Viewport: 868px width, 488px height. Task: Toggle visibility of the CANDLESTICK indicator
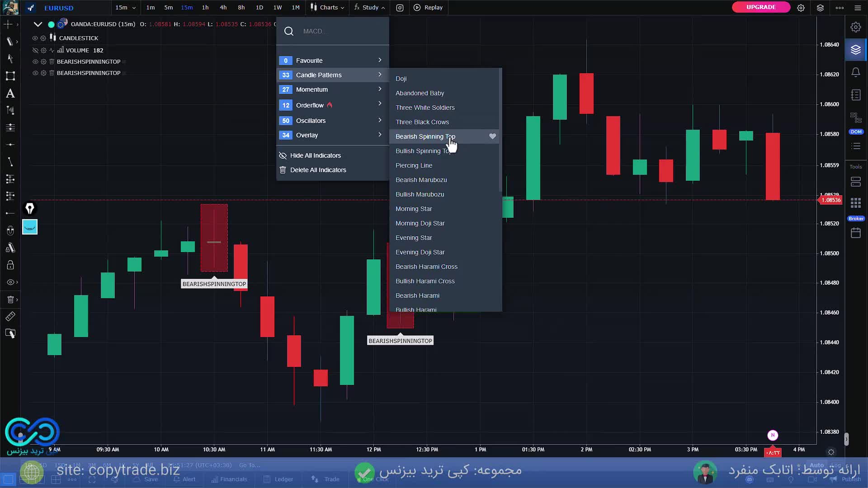point(35,38)
